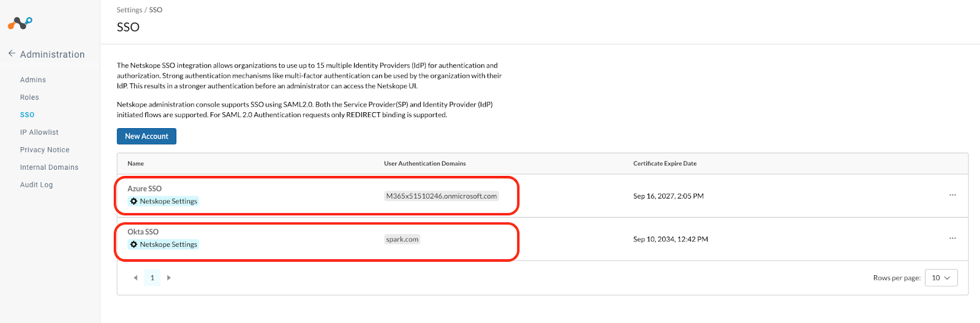
Task: Click the Name column header
Action: (x=136, y=164)
